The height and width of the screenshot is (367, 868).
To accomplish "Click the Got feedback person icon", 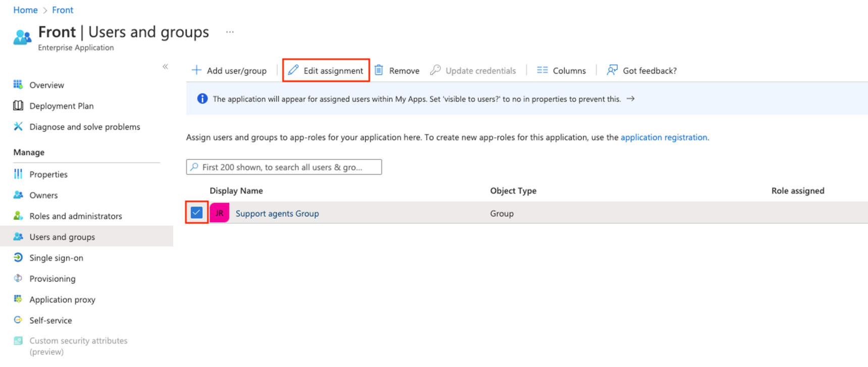I will point(612,70).
